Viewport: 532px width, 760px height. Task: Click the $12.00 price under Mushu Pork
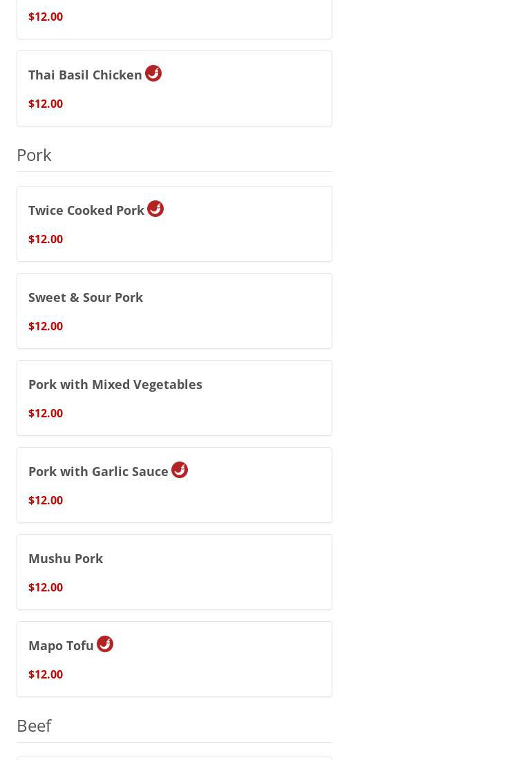[x=46, y=587]
